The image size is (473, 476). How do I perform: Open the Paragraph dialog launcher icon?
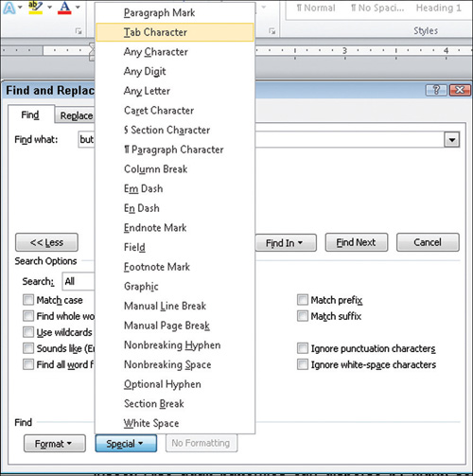[272, 31]
